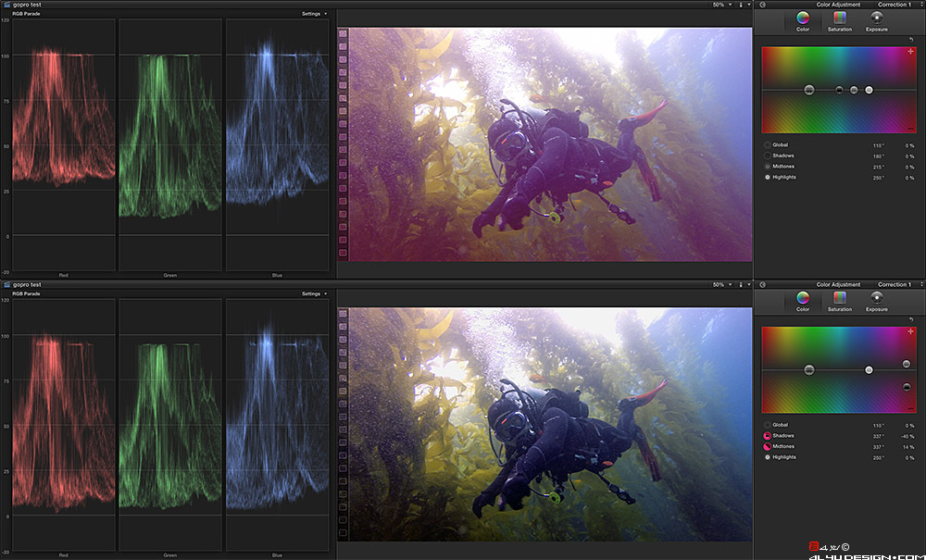Select the Global control icon in the lower panel

767,425
